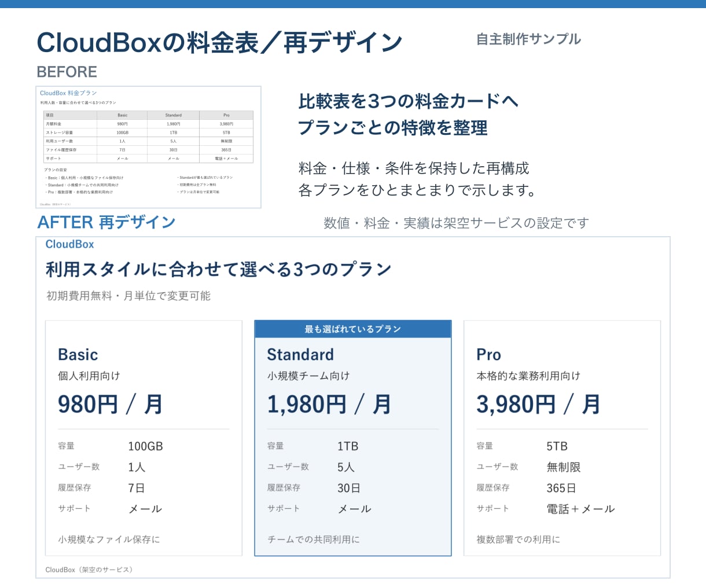Click the "1TB" capacity value in the Standard card

click(348, 446)
